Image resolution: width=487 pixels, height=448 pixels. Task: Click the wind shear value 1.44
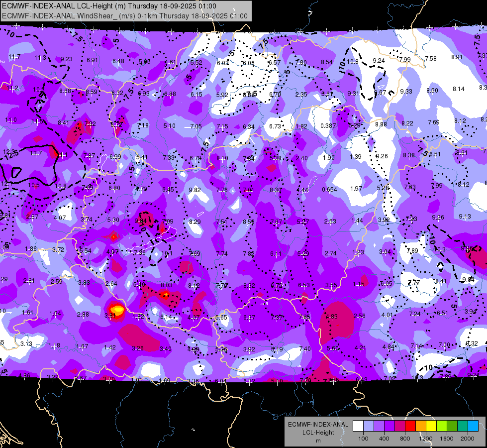[x=357, y=220]
